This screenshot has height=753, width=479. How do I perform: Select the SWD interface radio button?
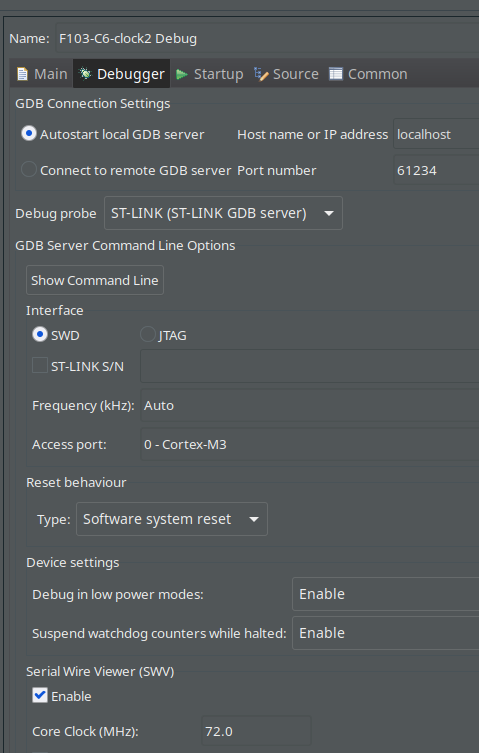40,334
